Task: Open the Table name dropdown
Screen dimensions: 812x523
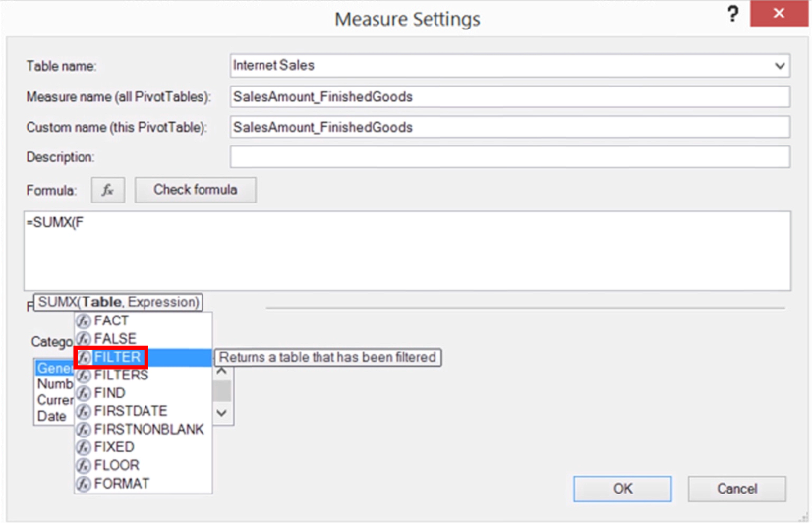Action: click(x=780, y=66)
